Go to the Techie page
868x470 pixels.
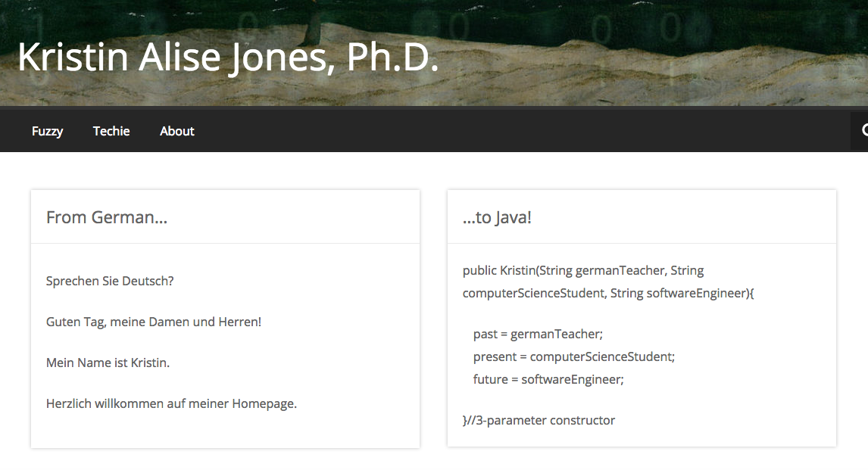pyautogui.click(x=111, y=131)
